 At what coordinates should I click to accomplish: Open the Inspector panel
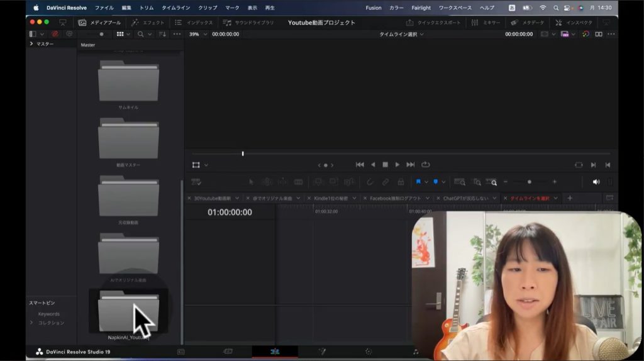(x=573, y=23)
